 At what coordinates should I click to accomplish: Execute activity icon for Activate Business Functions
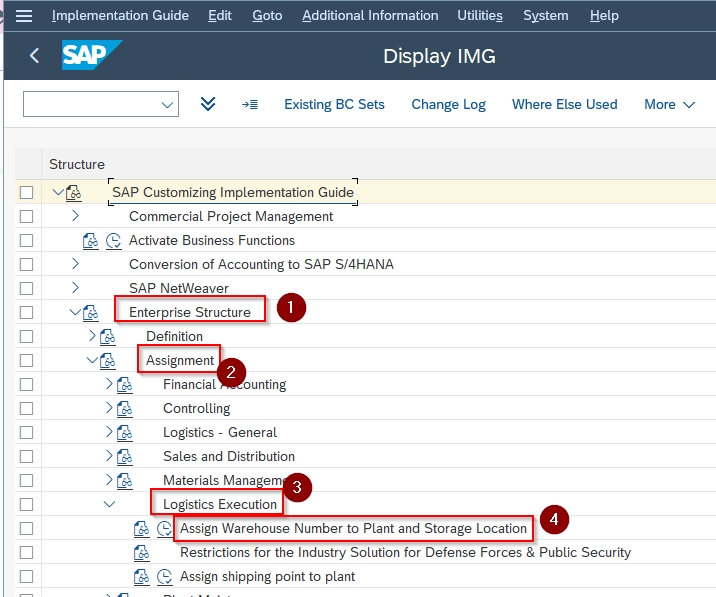click(113, 241)
